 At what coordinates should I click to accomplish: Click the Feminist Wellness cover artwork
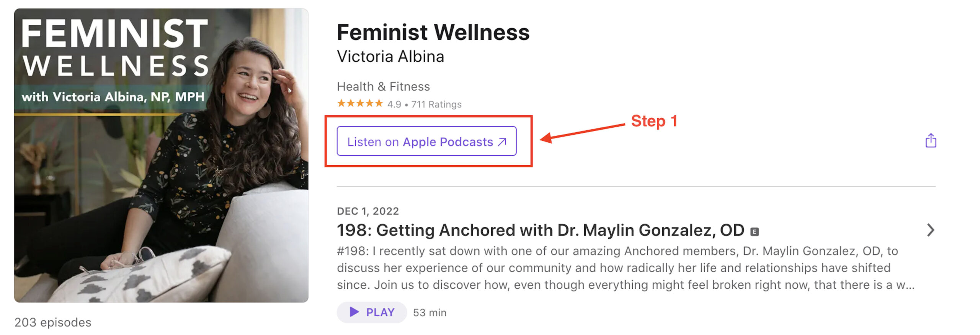pos(161,155)
